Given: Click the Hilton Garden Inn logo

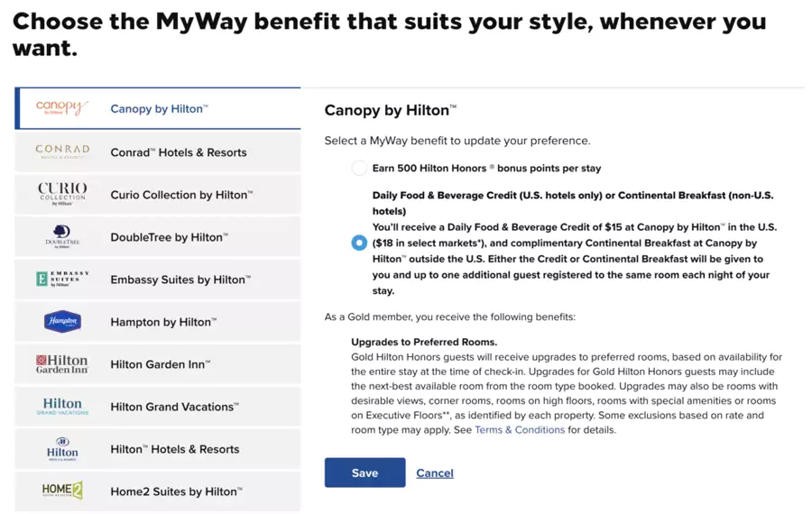Looking at the screenshot, I should pyautogui.click(x=62, y=363).
